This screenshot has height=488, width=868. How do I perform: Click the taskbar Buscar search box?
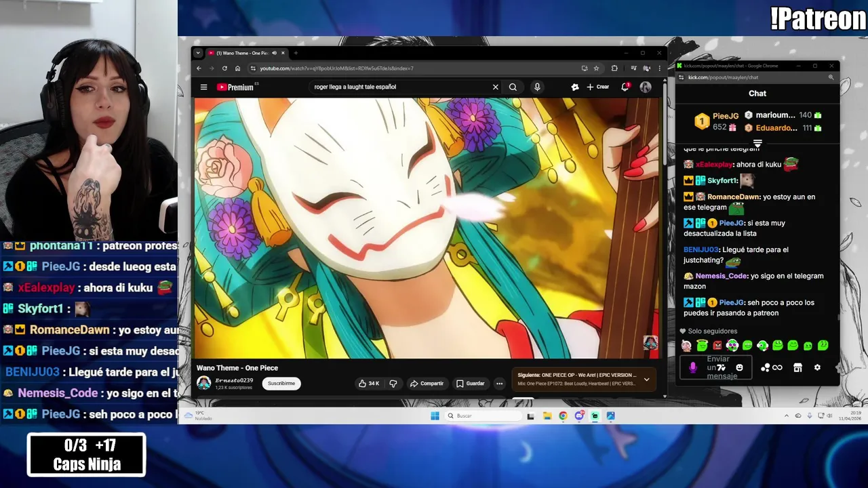[x=484, y=416]
